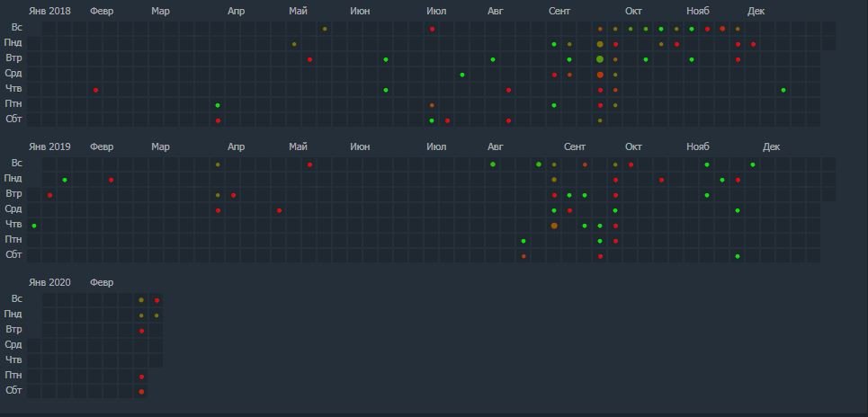868x417 pixels.
Task: Click the red Sunday dot in May 2019
Action: pos(309,164)
